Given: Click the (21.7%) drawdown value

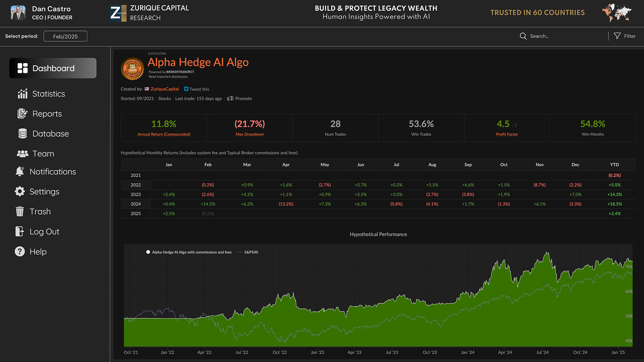Looking at the screenshot, I should pyautogui.click(x=249, y=124).
